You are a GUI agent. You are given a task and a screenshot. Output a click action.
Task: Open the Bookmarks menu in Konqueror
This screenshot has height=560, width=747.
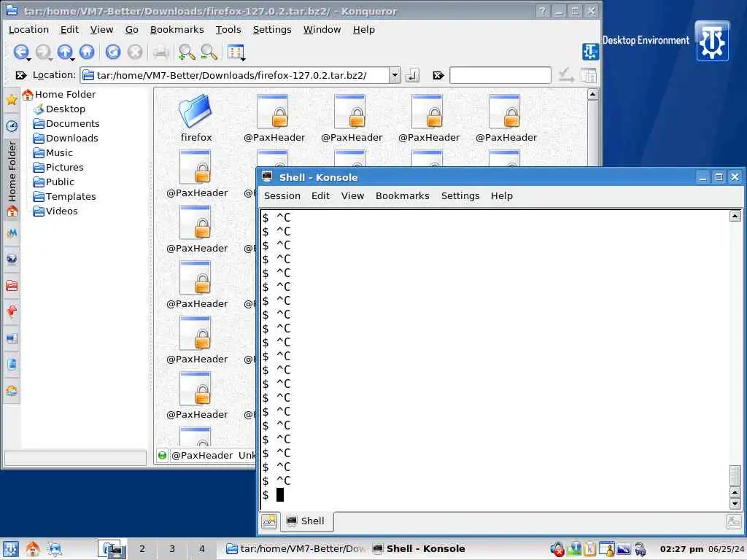(177, 29)
